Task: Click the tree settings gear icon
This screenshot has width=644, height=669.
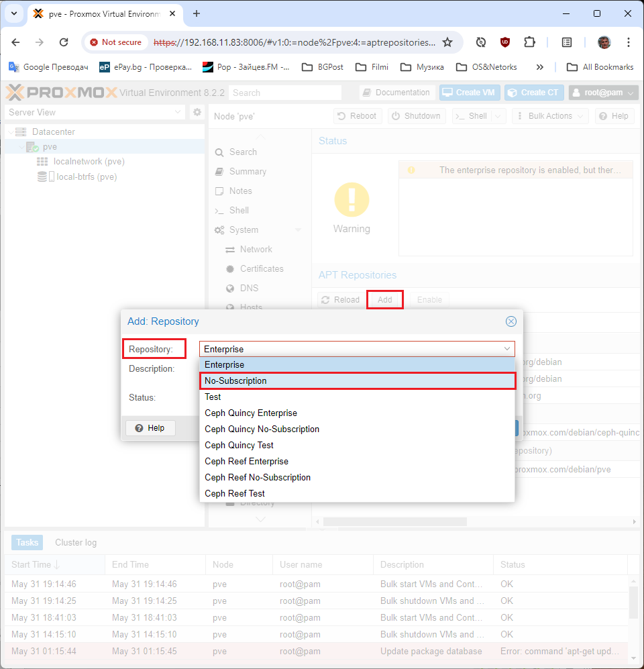Action: coord(197,112)
